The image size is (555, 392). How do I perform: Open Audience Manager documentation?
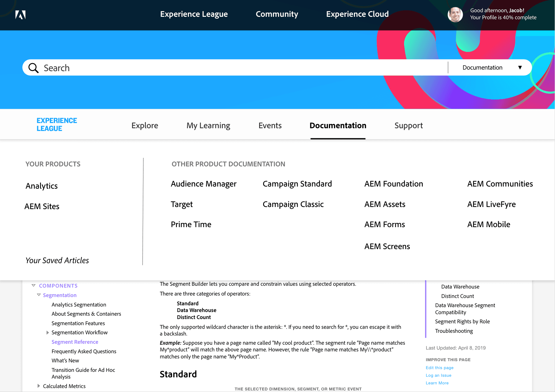(x=204, y=184)
